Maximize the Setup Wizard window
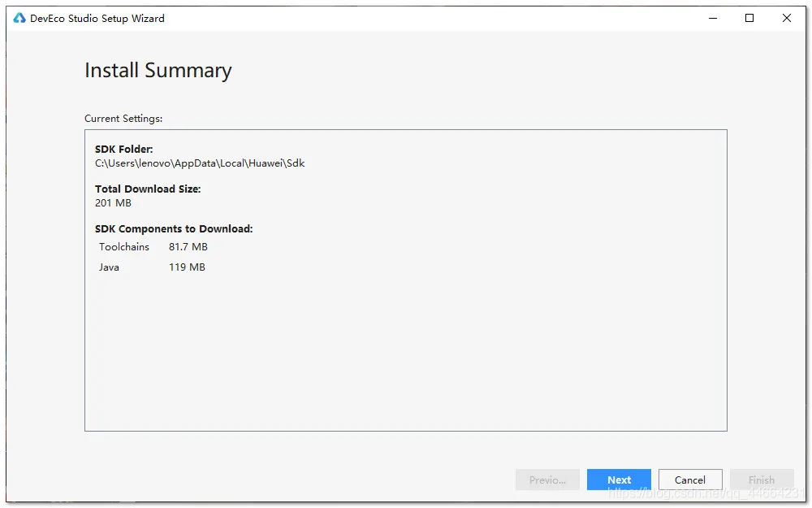Viewport: 812px width, 508px height. point(749,18)
